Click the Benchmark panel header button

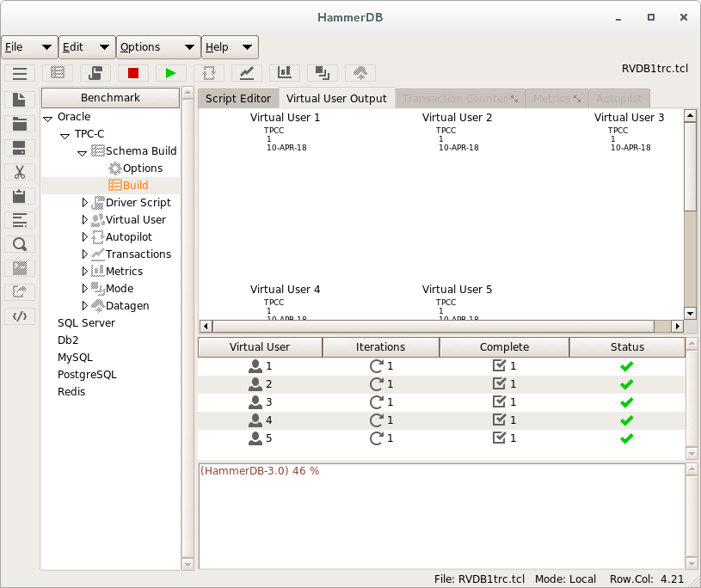click(x=110, y=98)
